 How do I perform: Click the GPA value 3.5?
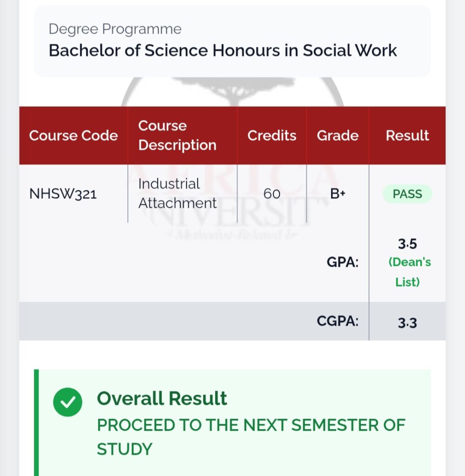pos(407,244)
